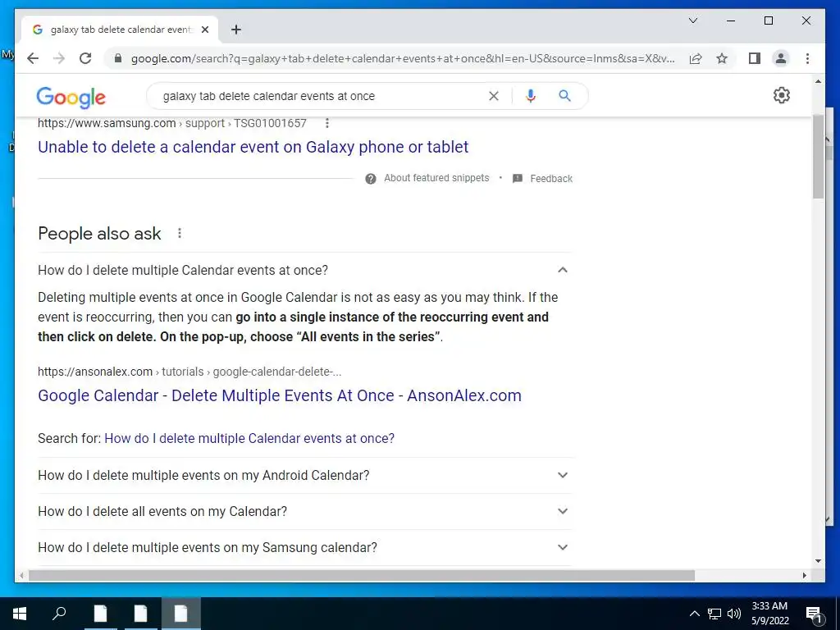Open Google search settings gear
Viewport: 840px width, 630px height.
(782, 95)
